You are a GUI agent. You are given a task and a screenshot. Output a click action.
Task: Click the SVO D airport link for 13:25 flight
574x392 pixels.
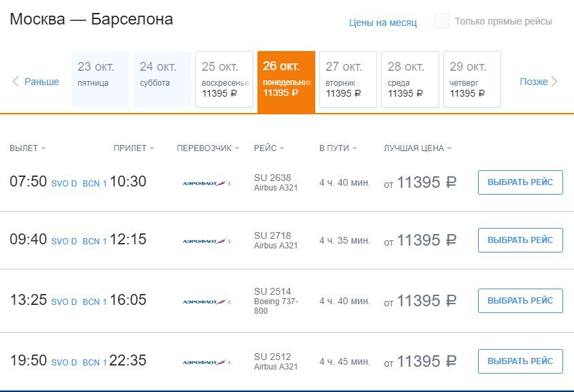coord(64,302)
